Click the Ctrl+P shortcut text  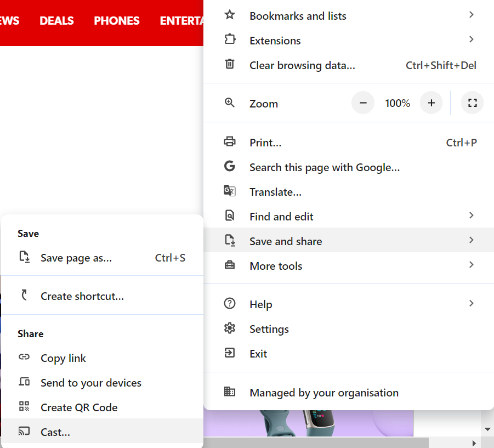[x=461, y=143]
